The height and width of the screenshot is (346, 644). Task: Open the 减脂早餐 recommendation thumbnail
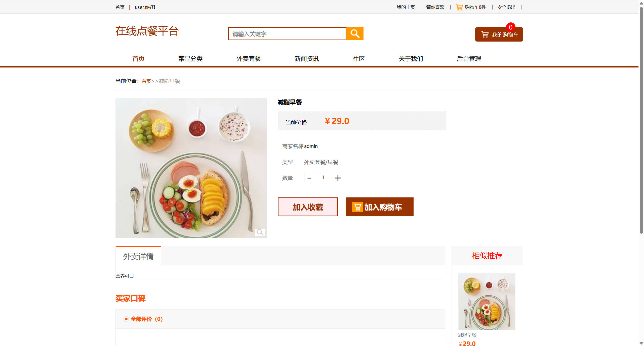(487, 301)
